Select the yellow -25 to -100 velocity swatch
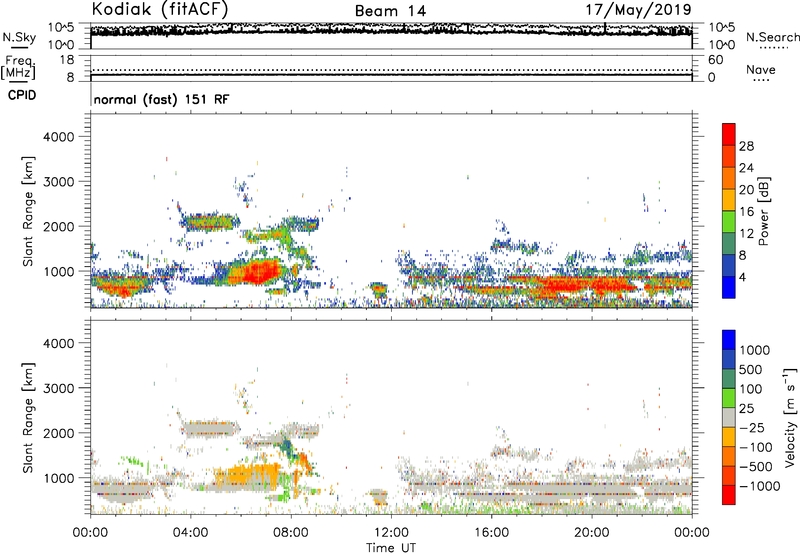This screenshot has width=800, height=554. click(x=729, y=437)
